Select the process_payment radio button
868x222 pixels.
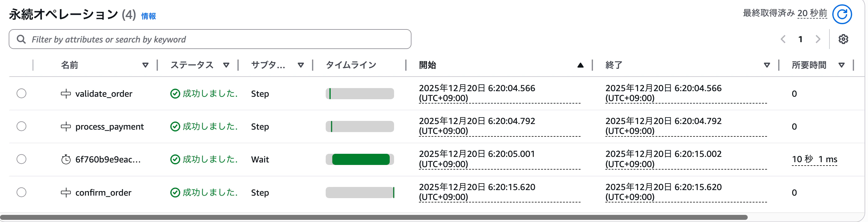click(x=21, y=126)
